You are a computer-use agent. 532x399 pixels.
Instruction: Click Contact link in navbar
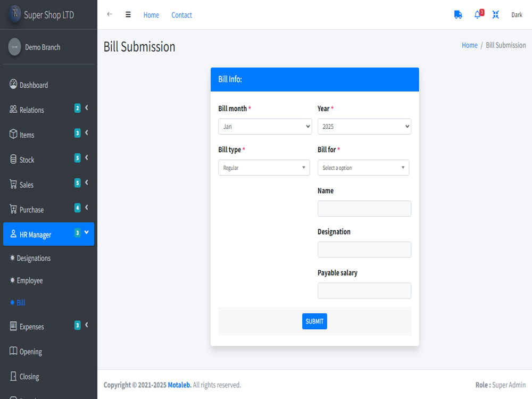click(x=181, y=15)
